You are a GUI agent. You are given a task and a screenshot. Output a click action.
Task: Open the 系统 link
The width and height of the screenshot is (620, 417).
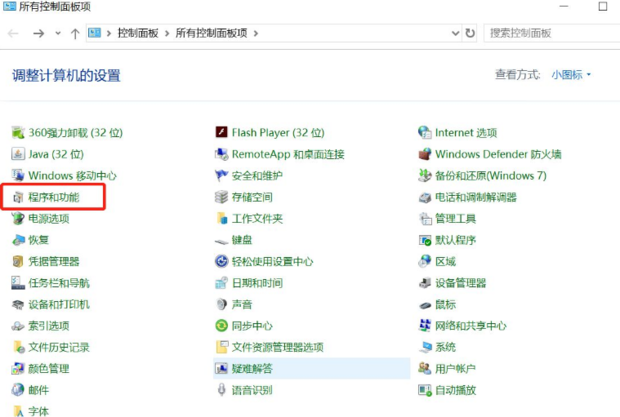tap(445, 347)
